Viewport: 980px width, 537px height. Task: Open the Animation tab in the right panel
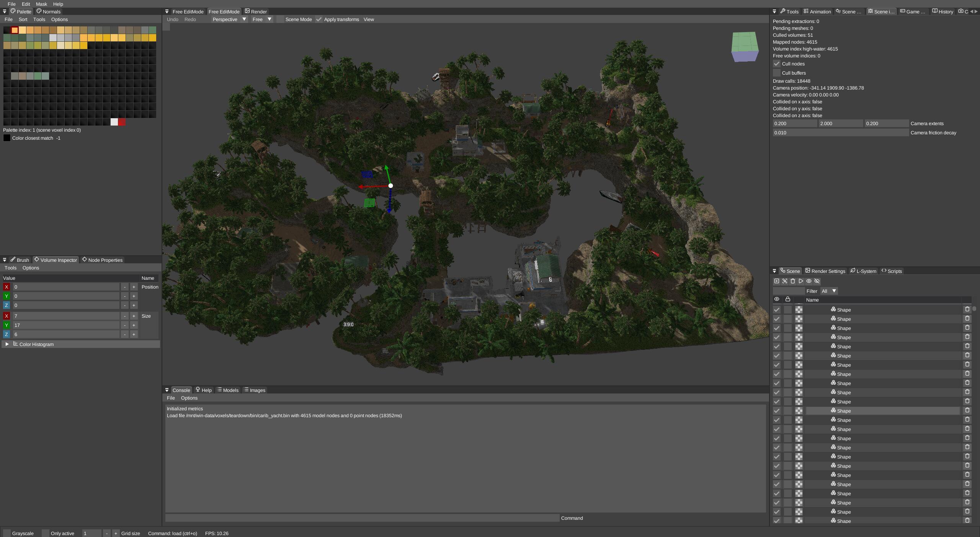point(817,11)
